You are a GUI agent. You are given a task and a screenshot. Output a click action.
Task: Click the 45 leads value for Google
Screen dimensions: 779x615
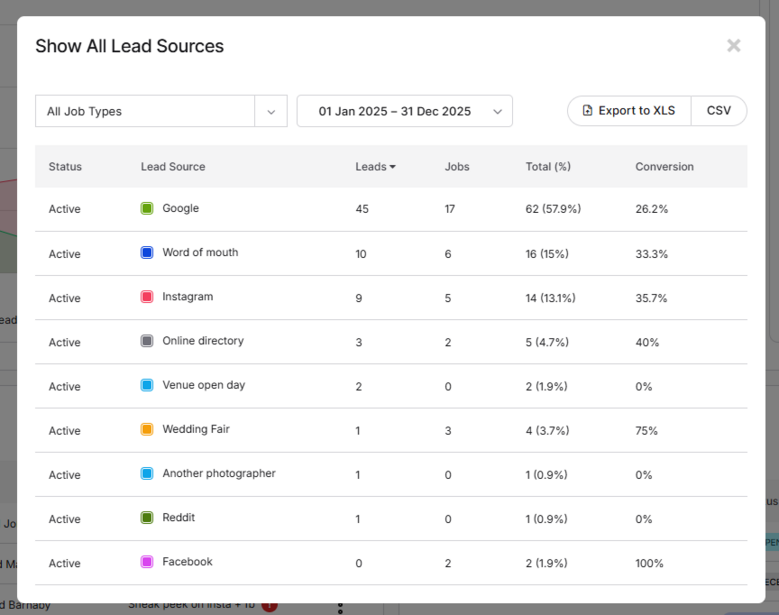click(362, 209)
